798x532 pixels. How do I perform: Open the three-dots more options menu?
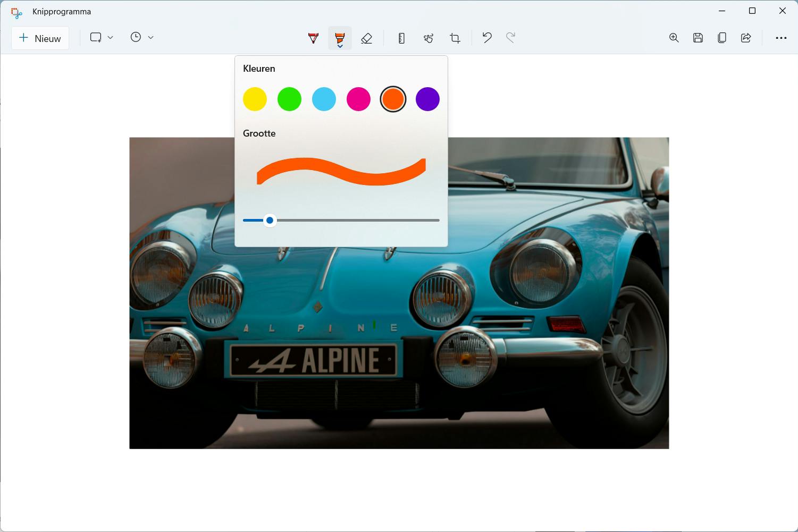pyautogui.click(x=781, y=38)
